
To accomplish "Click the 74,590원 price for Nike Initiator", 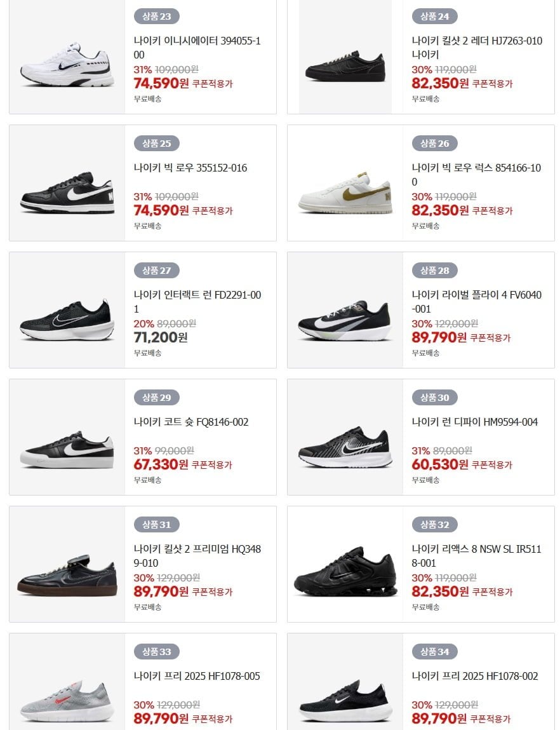I will [161, 83].
